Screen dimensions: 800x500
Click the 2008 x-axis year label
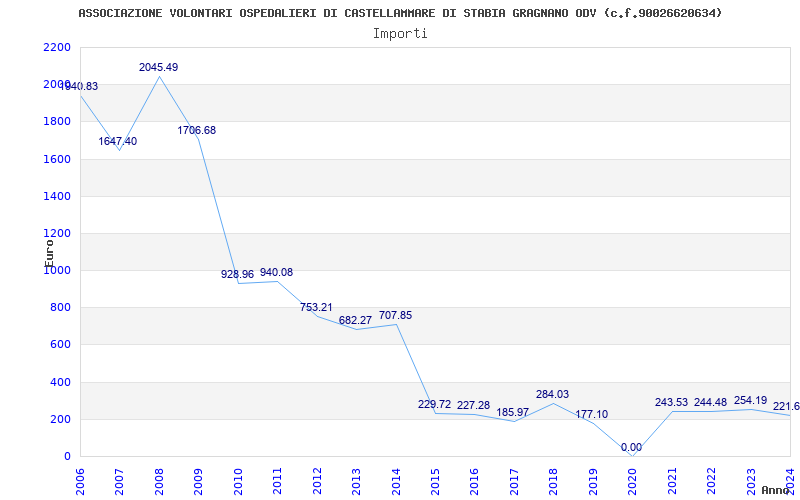point(159,481)
